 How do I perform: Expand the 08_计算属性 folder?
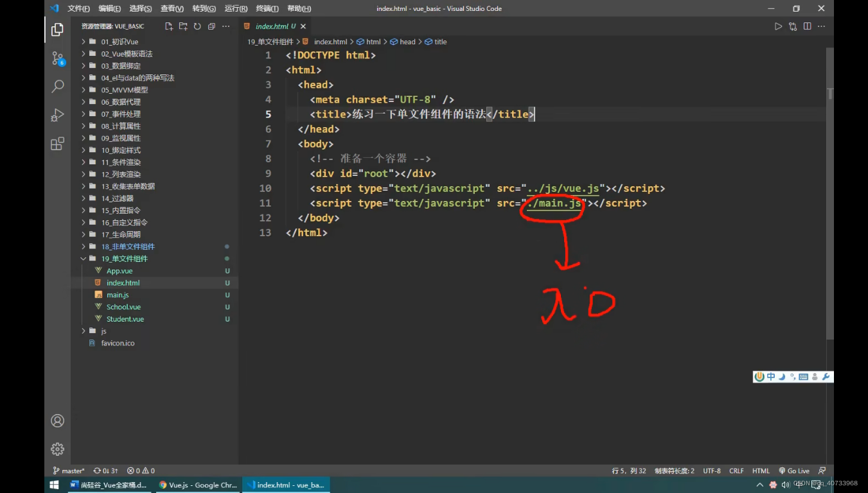[x=154, y=126]
